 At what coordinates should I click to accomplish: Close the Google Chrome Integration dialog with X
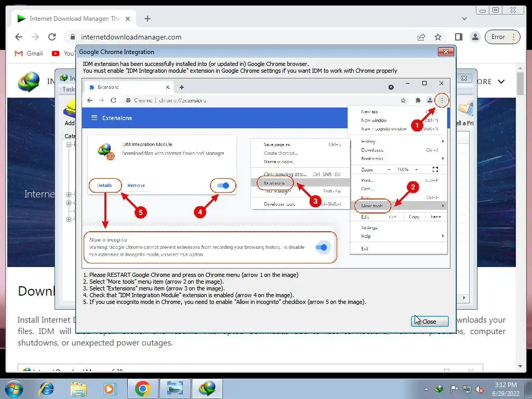[446, 51]
